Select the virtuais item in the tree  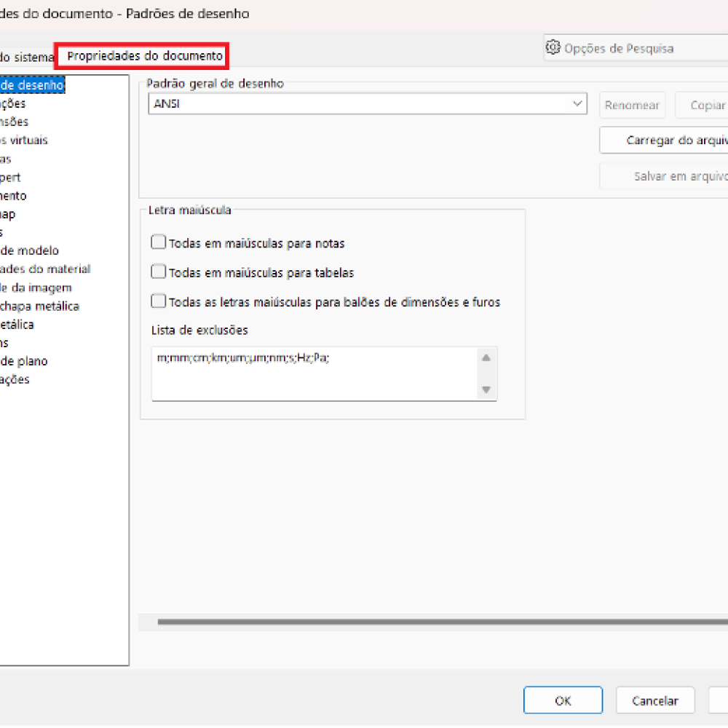24,140
